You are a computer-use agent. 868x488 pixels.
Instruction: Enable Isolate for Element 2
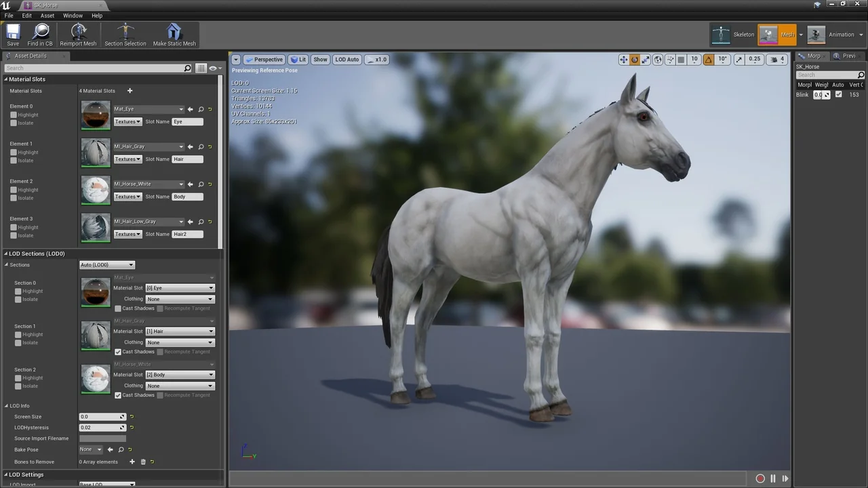[x=14, y=198]
